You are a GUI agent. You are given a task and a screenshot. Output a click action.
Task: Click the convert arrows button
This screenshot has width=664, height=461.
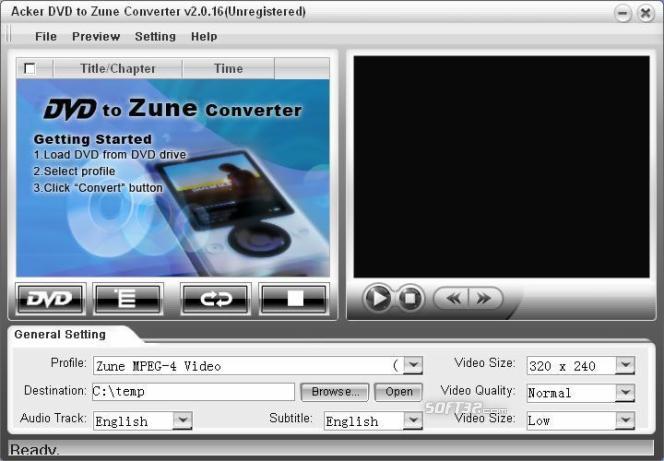216,299
